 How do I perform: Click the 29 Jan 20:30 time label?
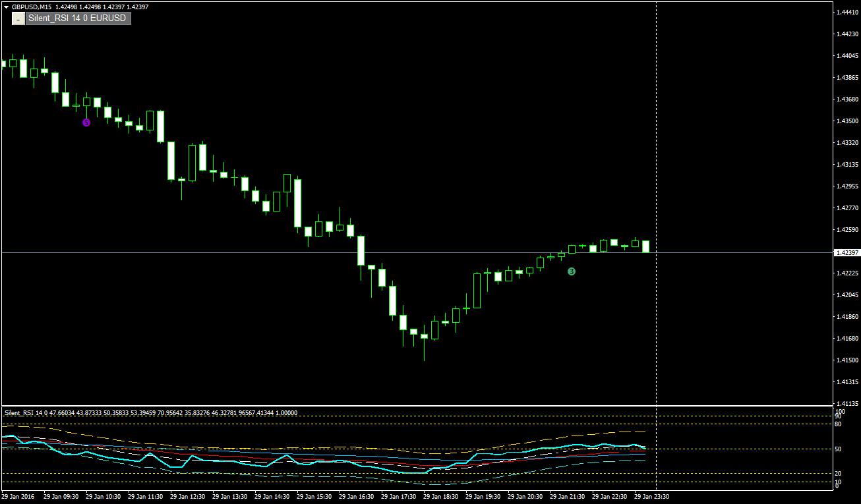click(525, 497)
